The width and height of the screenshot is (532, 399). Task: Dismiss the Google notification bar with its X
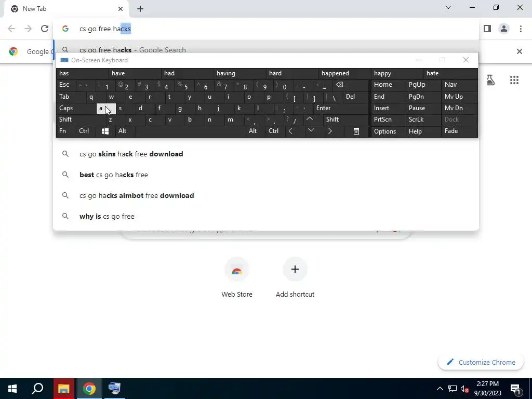tap(519, 51)
